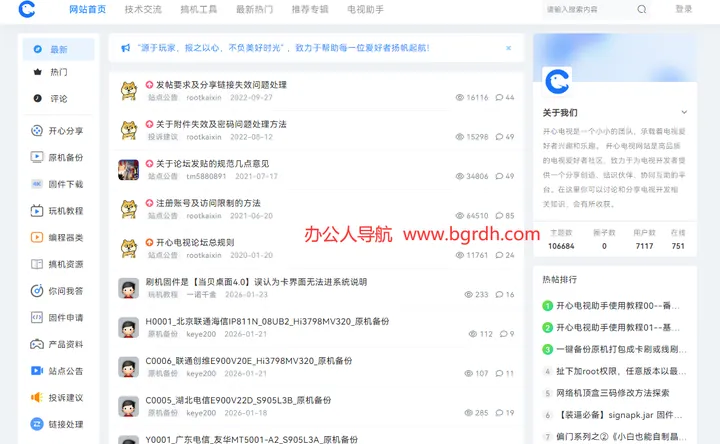Open the 原机备份 category icon
Image resolution: width=720 pixels, height=444 pixels.
click(37, 157)
